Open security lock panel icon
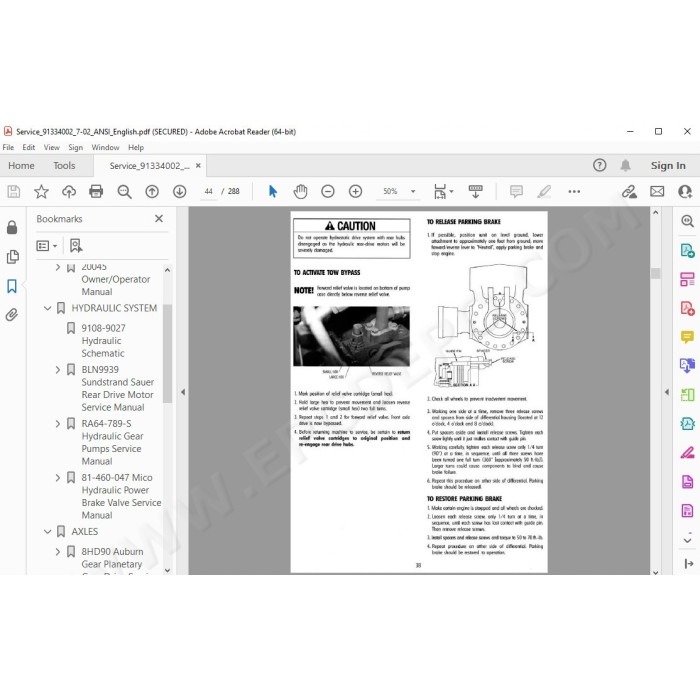Screen dimensions: 700x700 (12, 227)
